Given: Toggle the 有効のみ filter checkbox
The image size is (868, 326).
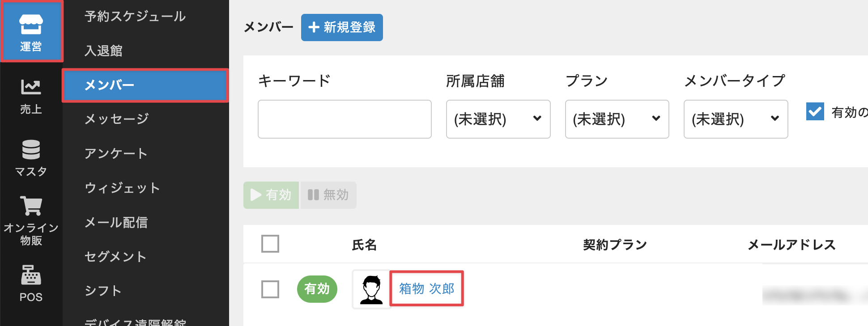Looking at the screenshot, I should click(815, 112).
